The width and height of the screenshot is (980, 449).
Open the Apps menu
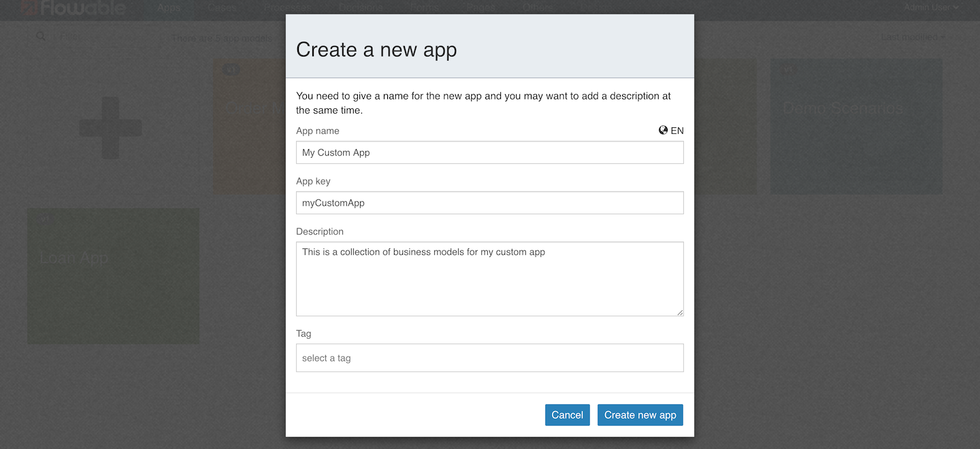tap(167, 7)
